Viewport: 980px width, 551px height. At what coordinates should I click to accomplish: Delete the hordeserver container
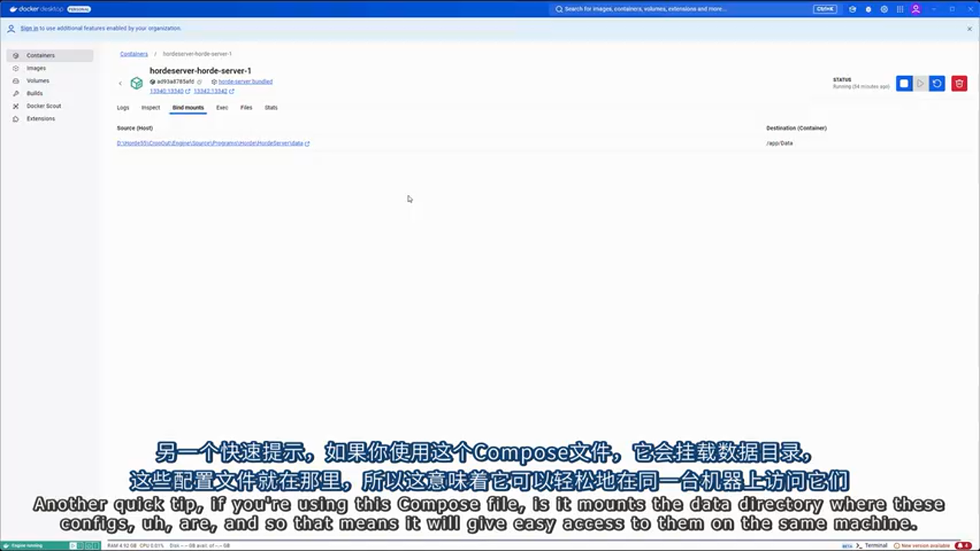tap(959, 83)
